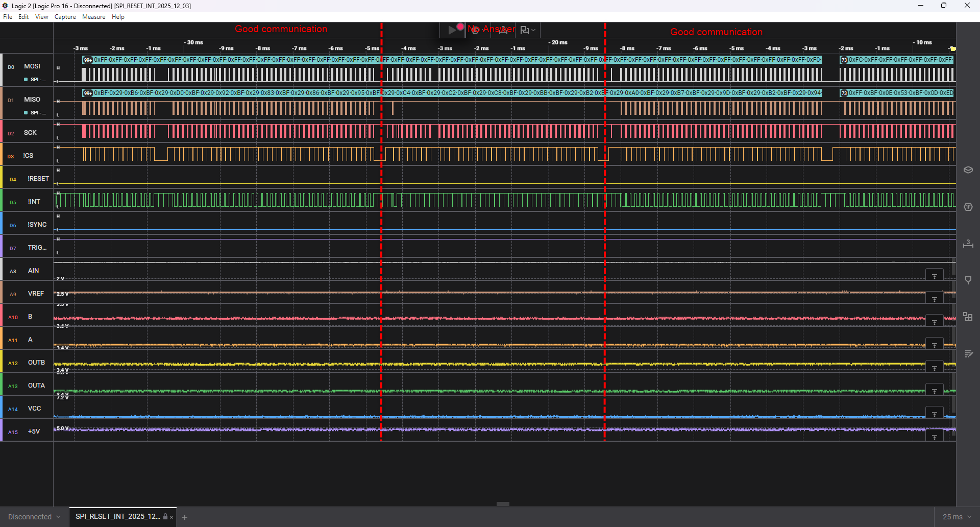Viewport: 980px width, 527px height.
Task: Select the !SYNC channel label
Action: [x=37, y=225]
